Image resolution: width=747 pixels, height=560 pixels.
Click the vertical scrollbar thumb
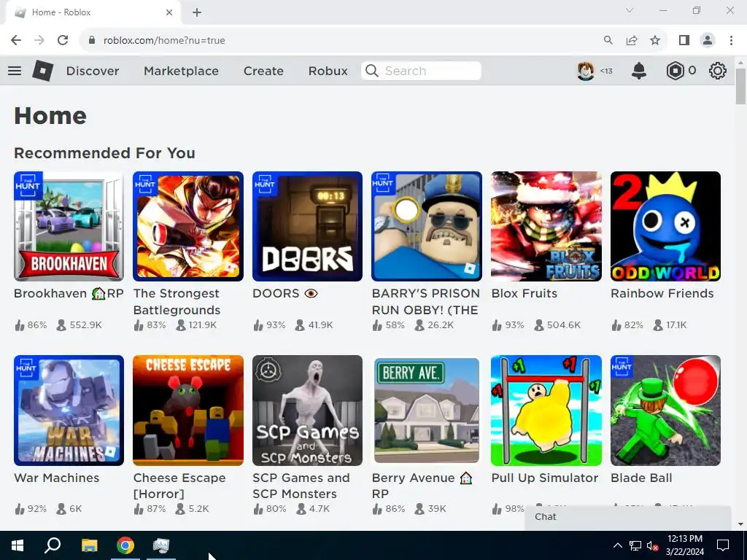[x=740, y=86]
